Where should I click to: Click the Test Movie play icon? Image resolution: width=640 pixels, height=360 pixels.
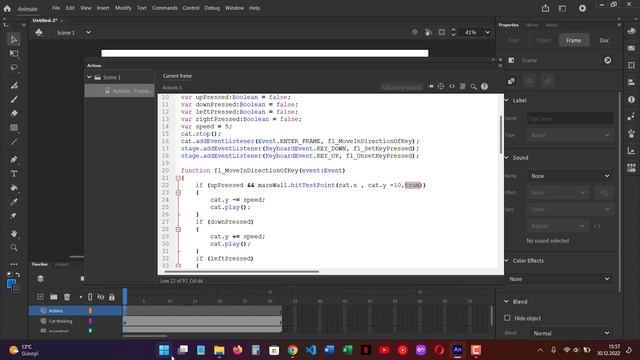coord(582,8)
